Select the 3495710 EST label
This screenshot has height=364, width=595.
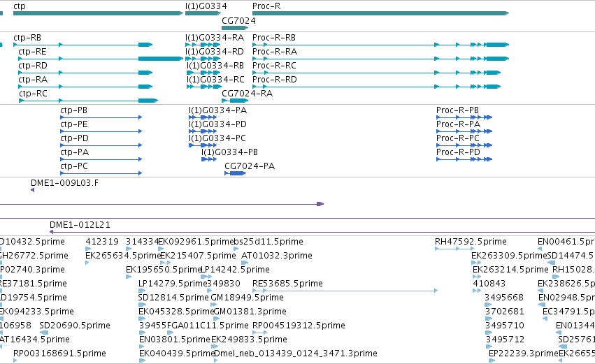[505, 326]
